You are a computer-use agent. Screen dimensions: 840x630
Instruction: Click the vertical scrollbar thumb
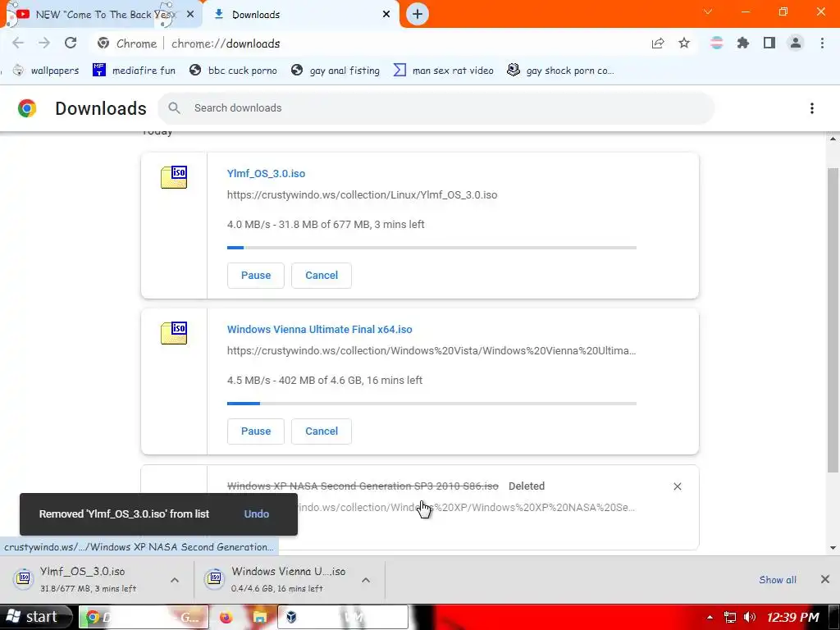(833, 321)
